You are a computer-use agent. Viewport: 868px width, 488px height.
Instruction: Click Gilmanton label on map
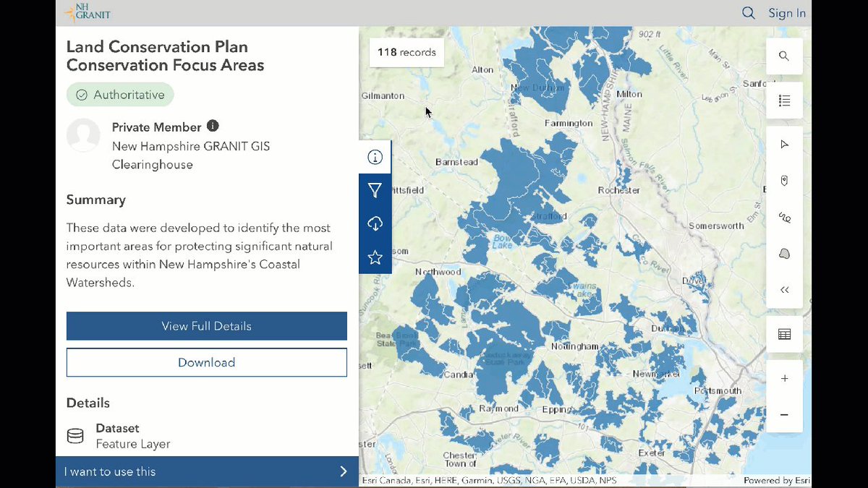(383, 95)
